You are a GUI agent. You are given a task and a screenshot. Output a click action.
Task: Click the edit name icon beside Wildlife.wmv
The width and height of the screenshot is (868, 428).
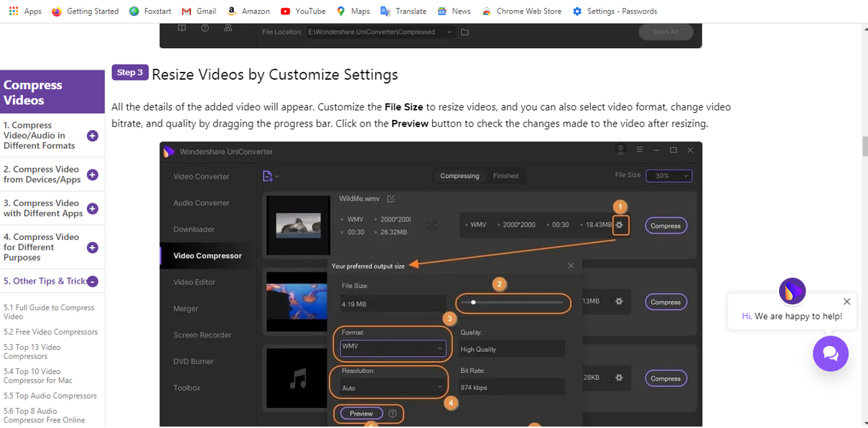pos(391,199)
